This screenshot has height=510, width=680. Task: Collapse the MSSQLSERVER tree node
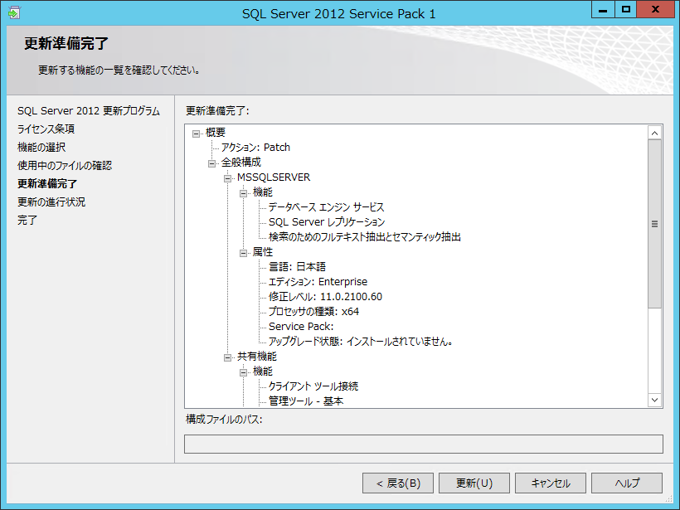click(227, 178)
